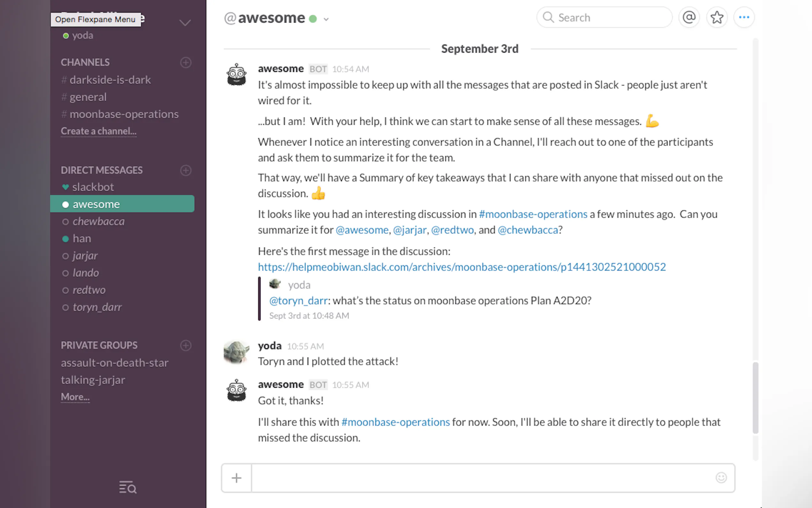Click the @toryn_darr mention in quoted message
The width and height of the screenshot is (812, 508).
[298, 300]
